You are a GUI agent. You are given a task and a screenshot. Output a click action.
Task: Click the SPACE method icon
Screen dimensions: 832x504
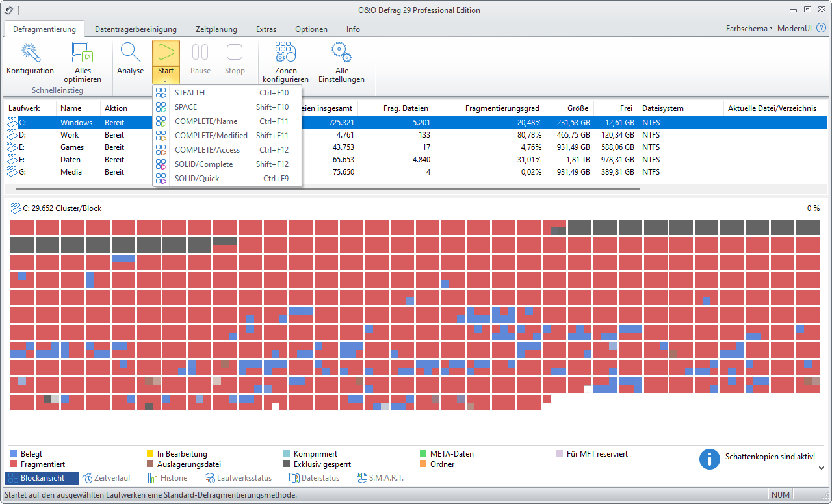click(x=161, y=107)
